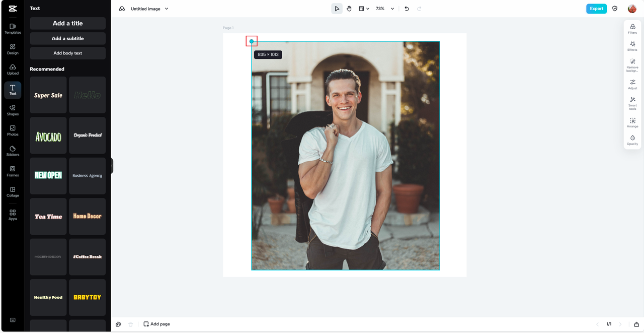Click the Add body text button
The height and width of the screenshot is (333, 644).
tap(67, 53)
